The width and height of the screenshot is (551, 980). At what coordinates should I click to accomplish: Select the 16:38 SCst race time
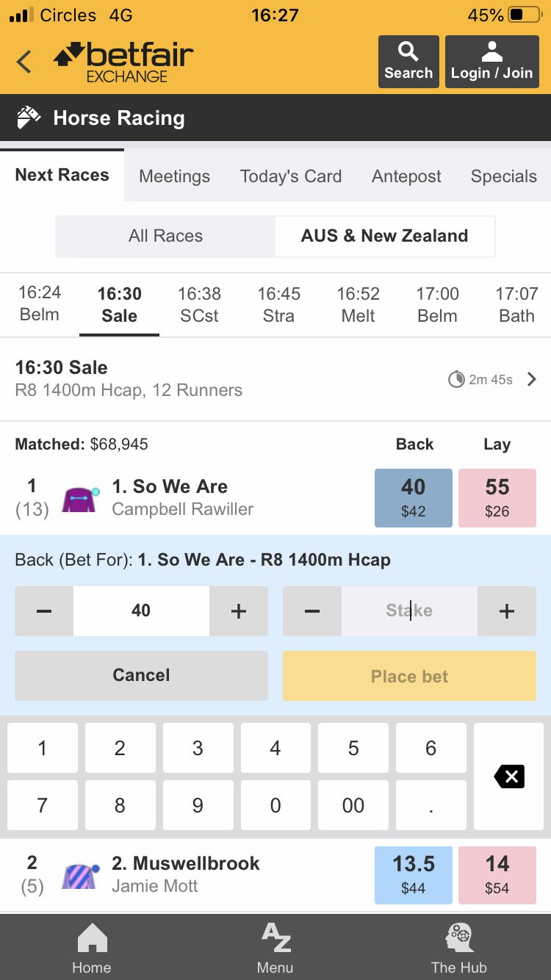click(x=199, y=304)
